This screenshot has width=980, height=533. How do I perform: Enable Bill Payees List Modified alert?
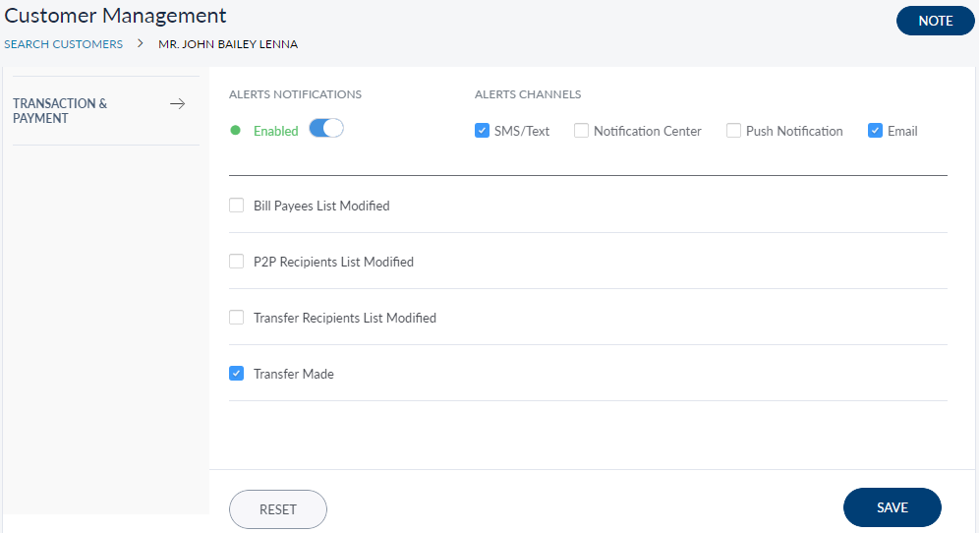click(x=236, y=206)
